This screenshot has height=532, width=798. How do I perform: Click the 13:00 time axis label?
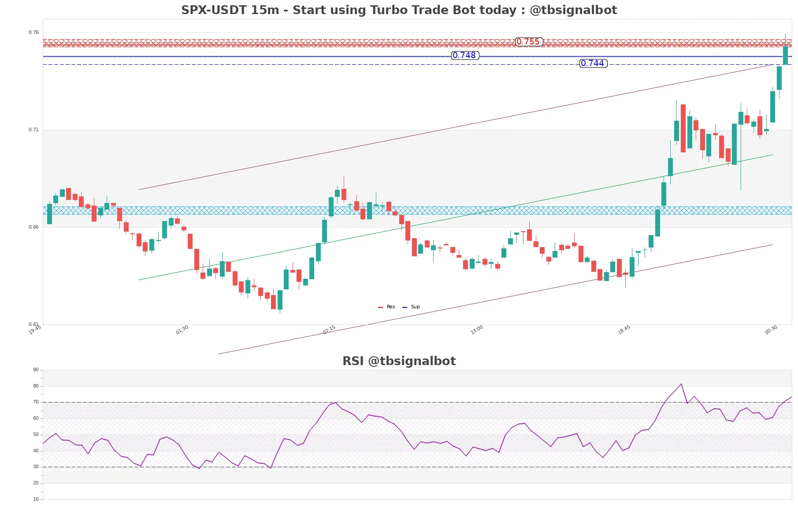coord(477,330)
